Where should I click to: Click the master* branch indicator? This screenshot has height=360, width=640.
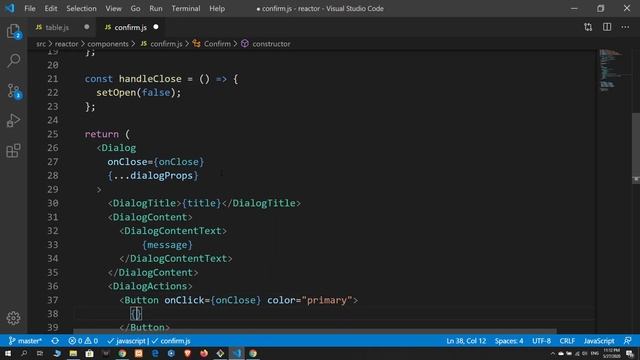pyautogui.click(x=25, y=341)
